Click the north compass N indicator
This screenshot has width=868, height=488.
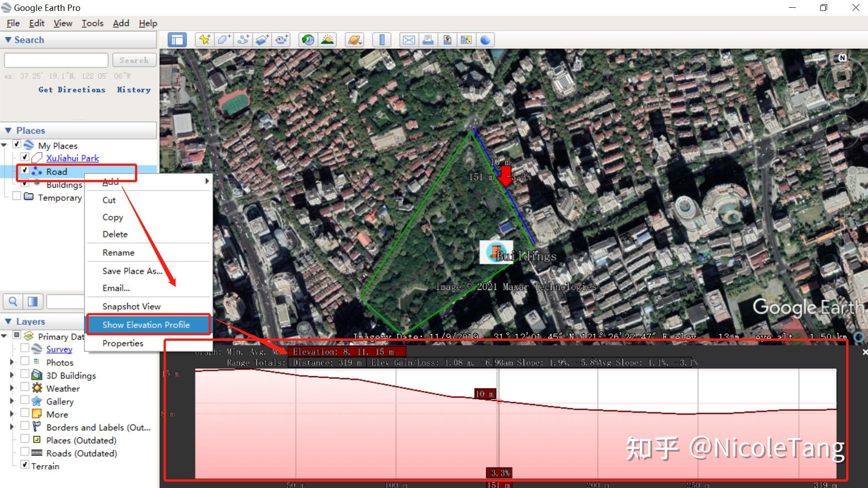coord(842,58)
